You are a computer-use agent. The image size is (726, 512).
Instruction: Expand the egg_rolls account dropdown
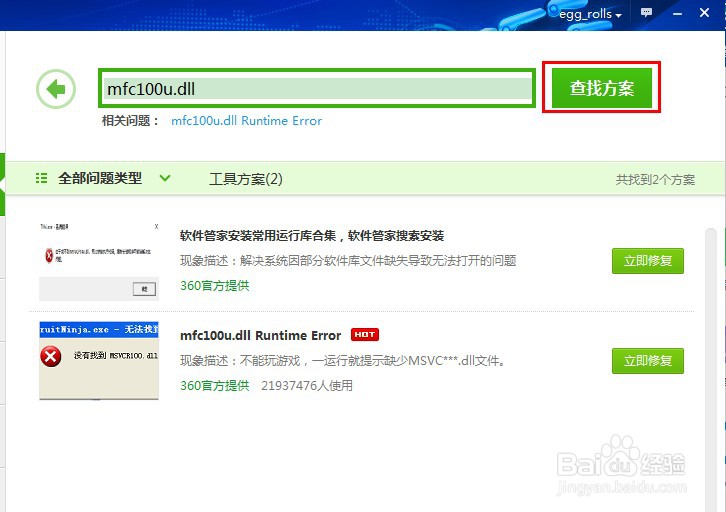(x=590, y=14)
